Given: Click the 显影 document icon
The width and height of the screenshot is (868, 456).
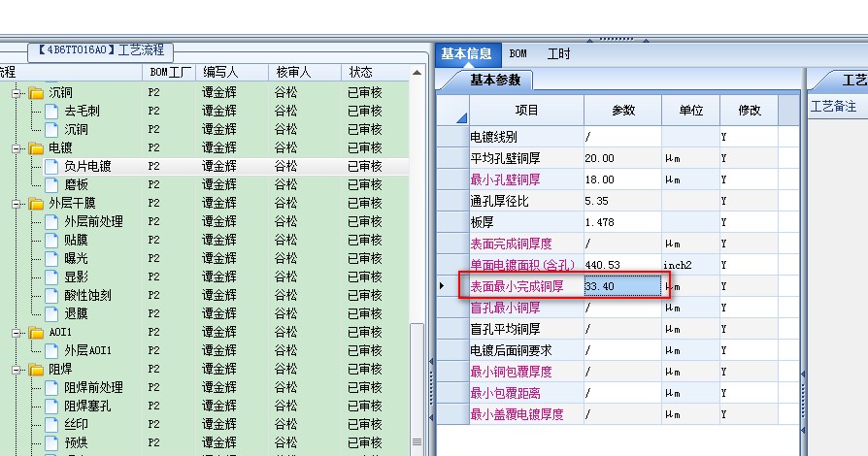Looking at the screenshot, I should (51, 277).
